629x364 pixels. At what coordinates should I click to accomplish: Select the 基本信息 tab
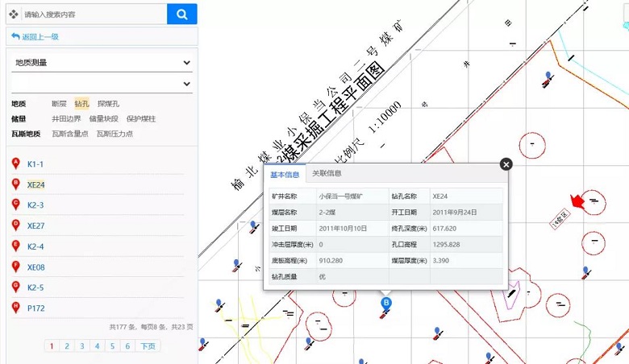point(285,174)
